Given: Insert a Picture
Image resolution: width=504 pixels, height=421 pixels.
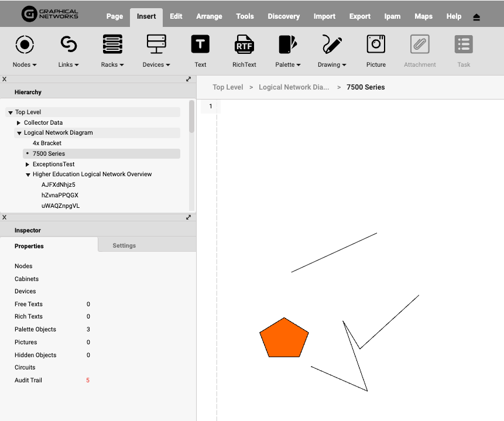Looking at the screenshot, I should tap(376, 45).
